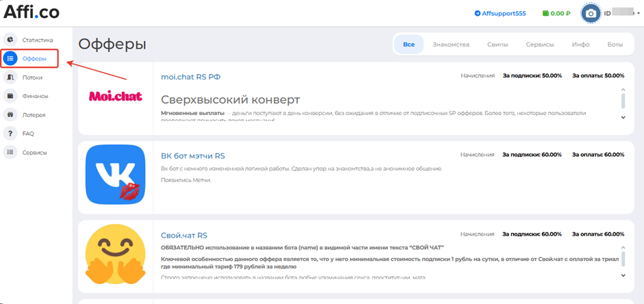Select the Боты filter tab
644x304 pixels.
click(615, 45)
